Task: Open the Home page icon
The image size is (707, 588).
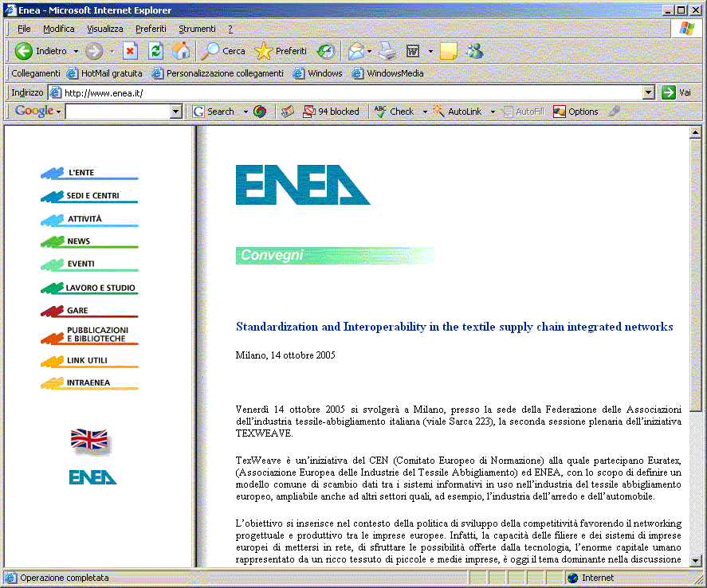Action: point(181,51)
